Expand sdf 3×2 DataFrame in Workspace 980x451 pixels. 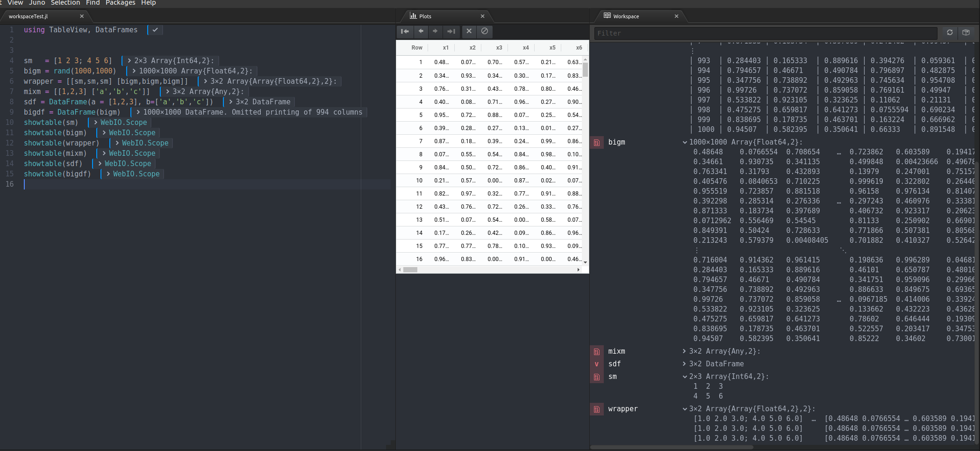point(685,364)
